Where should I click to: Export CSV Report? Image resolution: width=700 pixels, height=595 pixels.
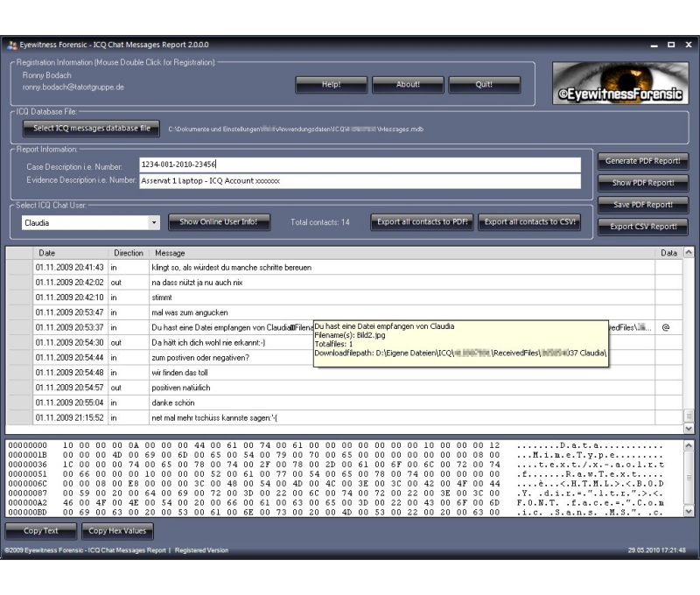pyautogui.click(x=643, y=227)
